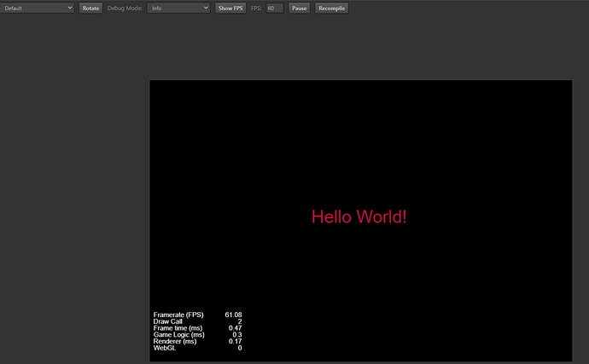Click the Draw Call stat label
Screen dimensions: 589x364
pyautogui.click(x=168, y=321)
